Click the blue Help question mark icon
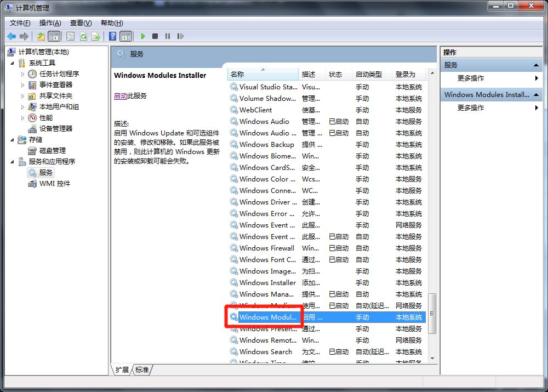Viewport: 548px width, 392px height. tap(112, 36)
